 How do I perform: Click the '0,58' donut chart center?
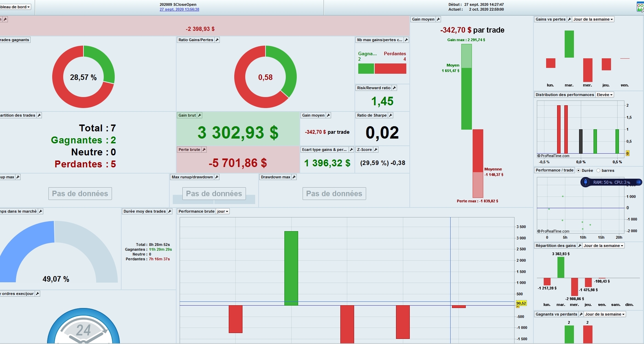265,78
